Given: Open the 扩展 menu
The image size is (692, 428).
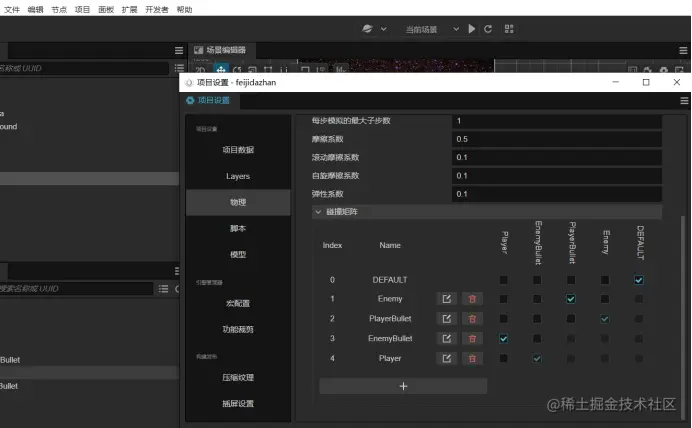Looking at the screenshot, I should click(x=129, y=9).
